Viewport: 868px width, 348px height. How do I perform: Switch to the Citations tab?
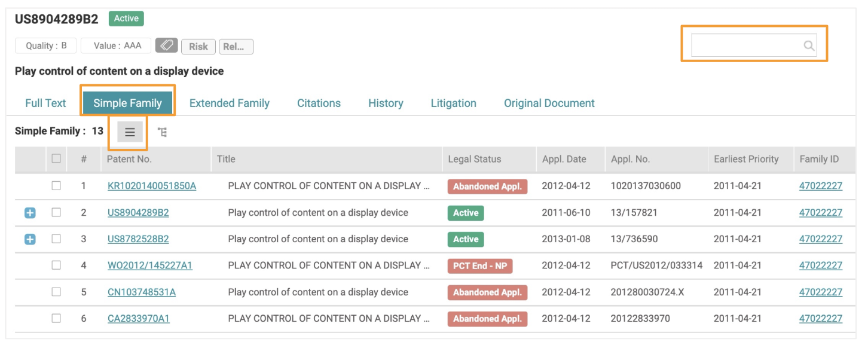pos(319,103)
